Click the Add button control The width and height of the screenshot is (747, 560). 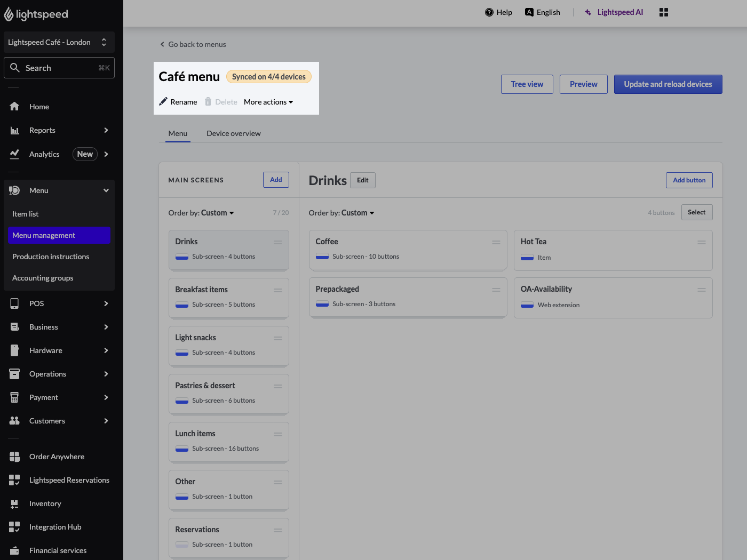(689, 180)
